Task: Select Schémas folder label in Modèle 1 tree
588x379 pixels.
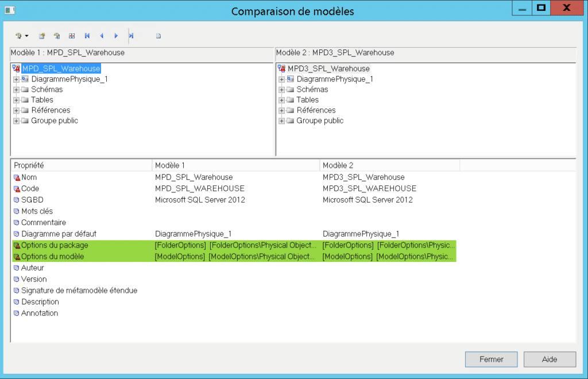Action: 47,90
